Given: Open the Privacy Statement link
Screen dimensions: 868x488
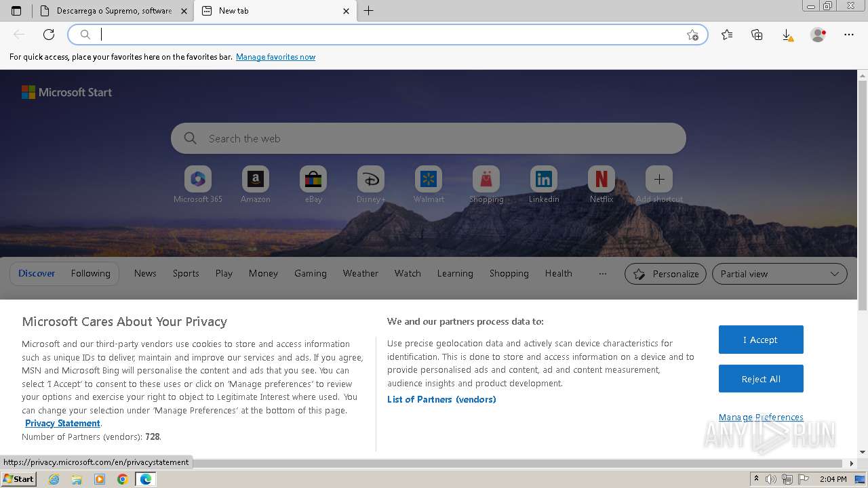Looking at the screenshot, I should [x=62, y=424].
